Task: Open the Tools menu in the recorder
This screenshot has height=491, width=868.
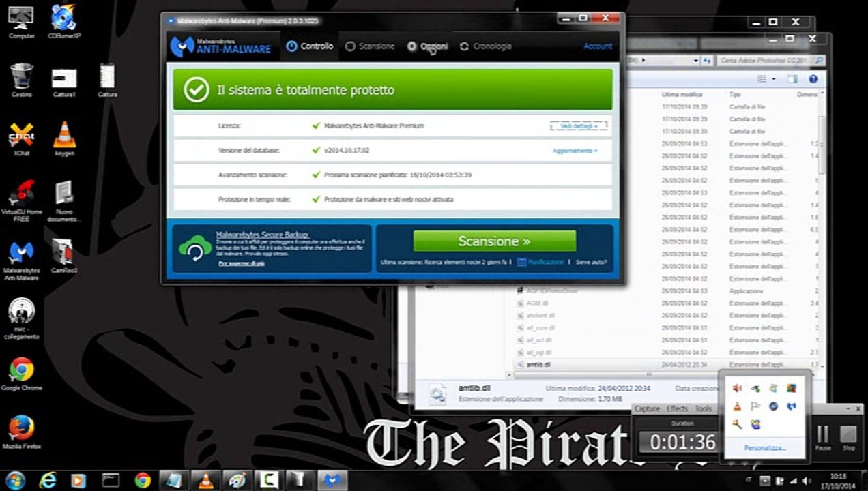Action: coord(703,408)
